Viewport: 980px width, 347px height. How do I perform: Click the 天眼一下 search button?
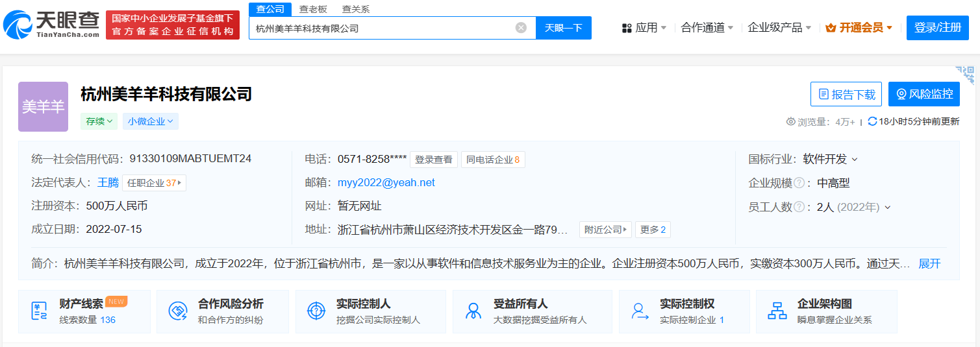pos(563,28)
